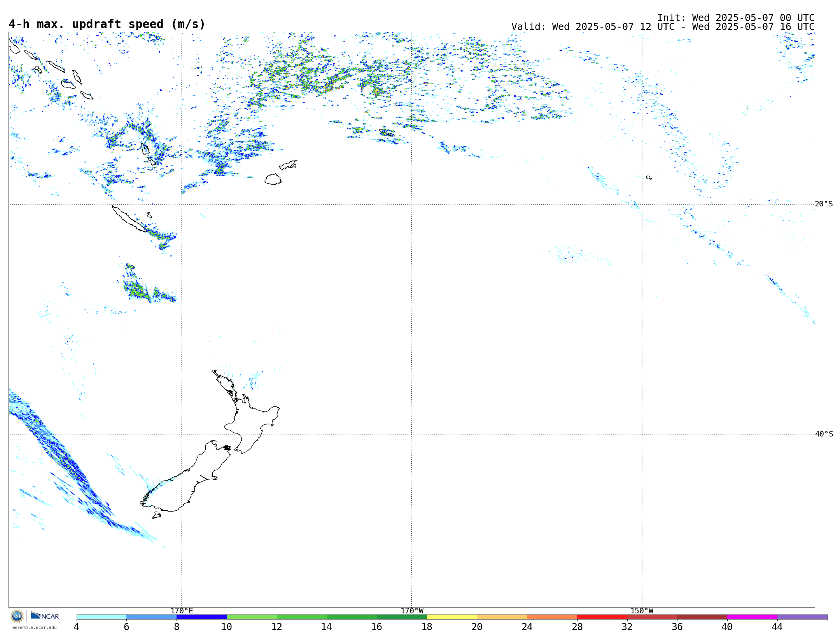Screen dimensions: 840x632
Task: Open the ensemble.ucar.edu link text
Action: pos(34,627)
